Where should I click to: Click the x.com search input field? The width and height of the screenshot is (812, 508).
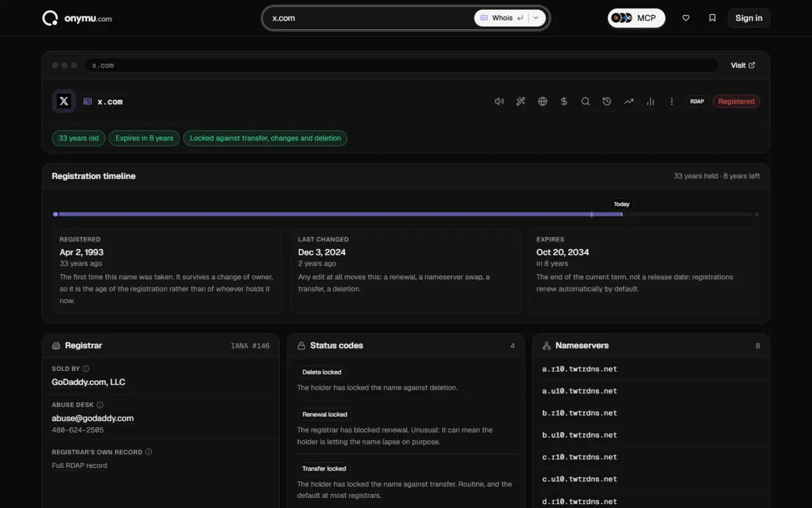[371, 18]
